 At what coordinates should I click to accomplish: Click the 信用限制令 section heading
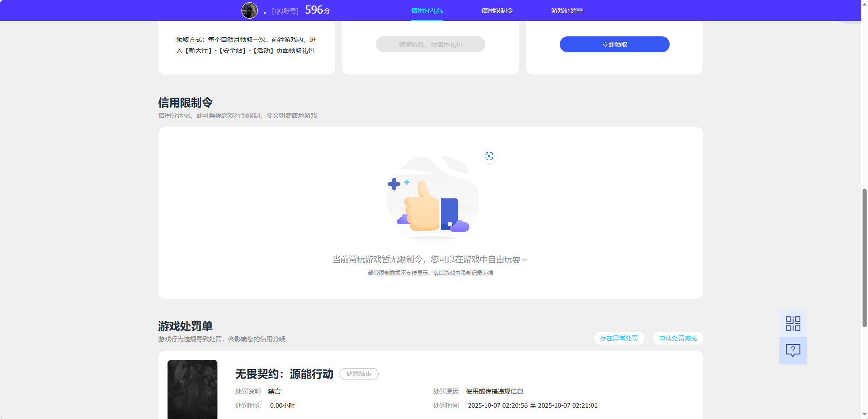point(185,103)
